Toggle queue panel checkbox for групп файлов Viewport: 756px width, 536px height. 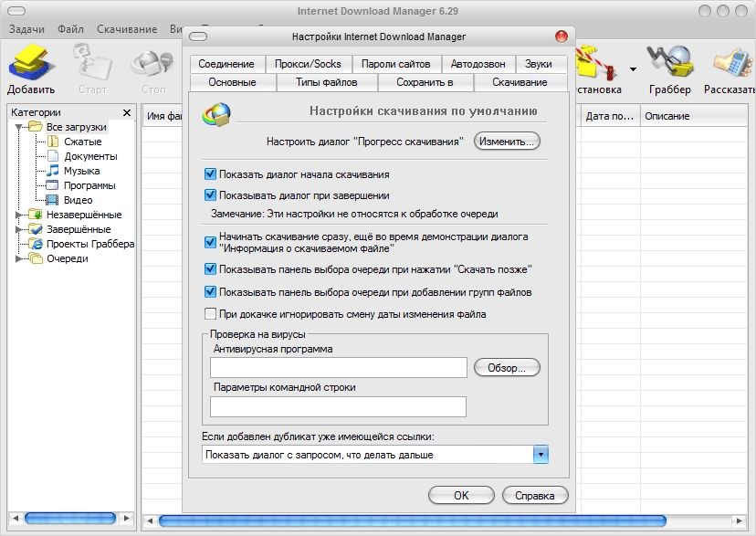pyautogui.click(x=210, y=291)
